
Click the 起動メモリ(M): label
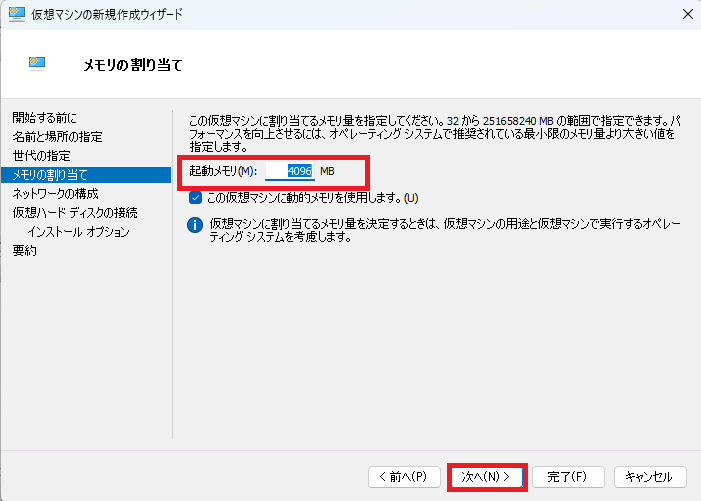223,171
